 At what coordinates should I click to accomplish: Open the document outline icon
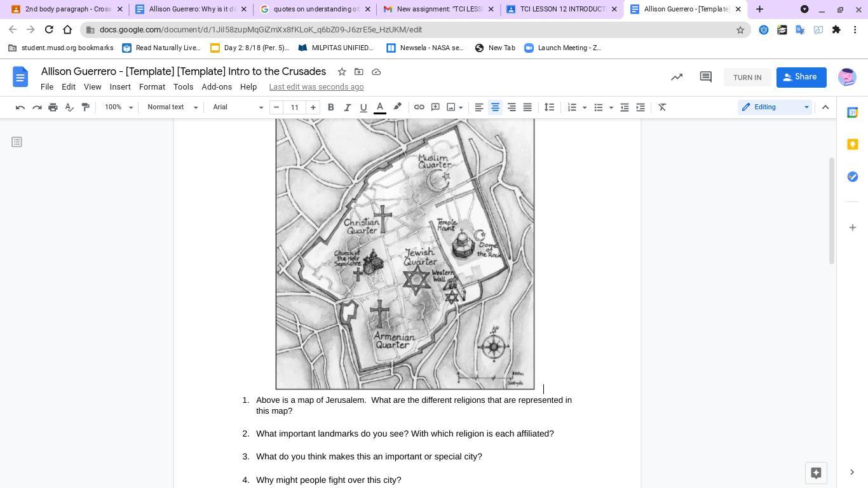pos(17,142)
